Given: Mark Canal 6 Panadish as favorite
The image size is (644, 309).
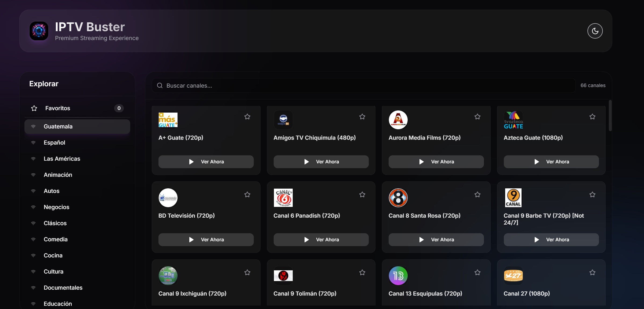Looking at the screenshot, I should pyautogui.click(x=362, y=195).
